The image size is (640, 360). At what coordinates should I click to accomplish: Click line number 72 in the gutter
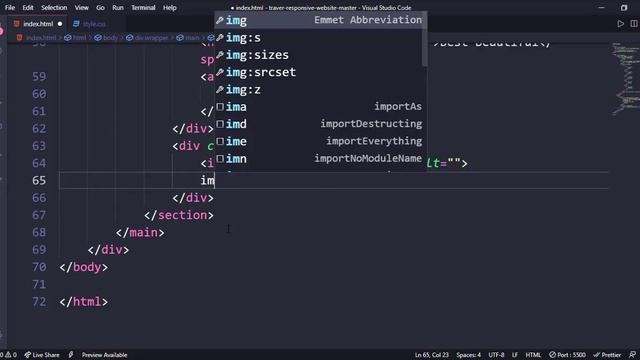(x=39, y=302)
